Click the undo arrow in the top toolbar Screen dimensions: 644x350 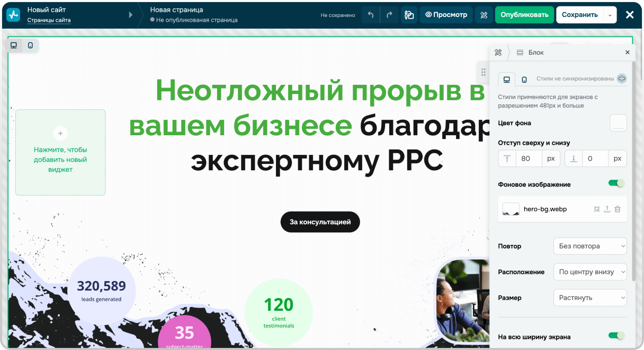pos(371,15)
